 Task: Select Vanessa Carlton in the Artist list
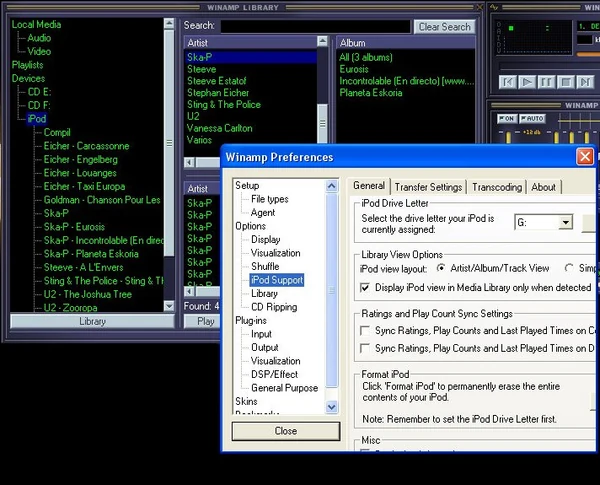pyautogui.click(x=220, y=128)
